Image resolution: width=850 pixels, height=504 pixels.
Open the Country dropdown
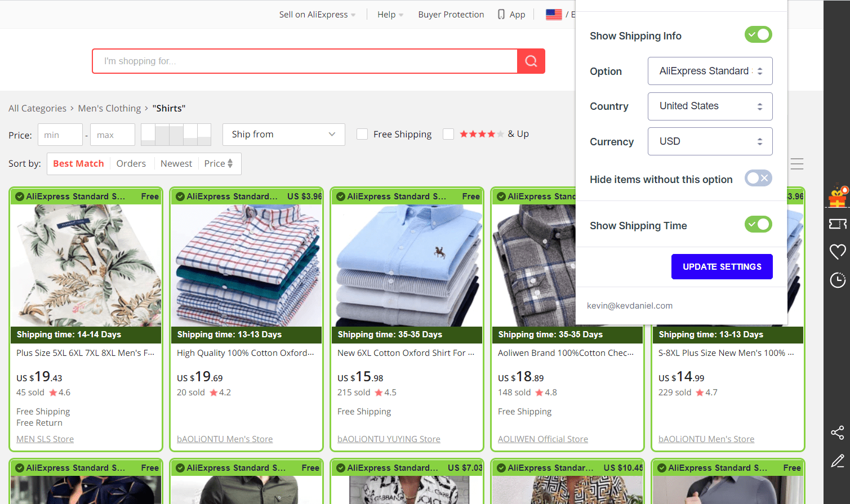(x=710, y=106)
